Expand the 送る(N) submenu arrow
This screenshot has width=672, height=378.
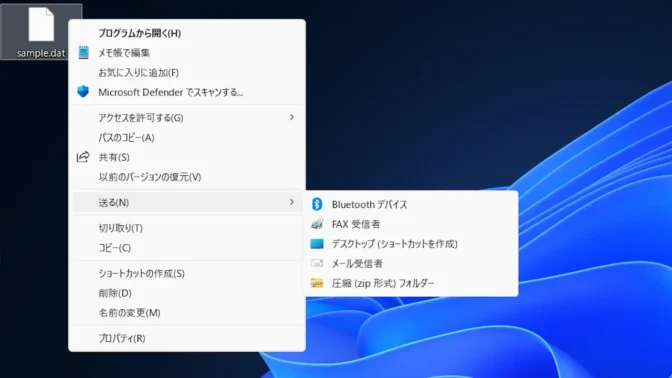(x=291, y=202)
